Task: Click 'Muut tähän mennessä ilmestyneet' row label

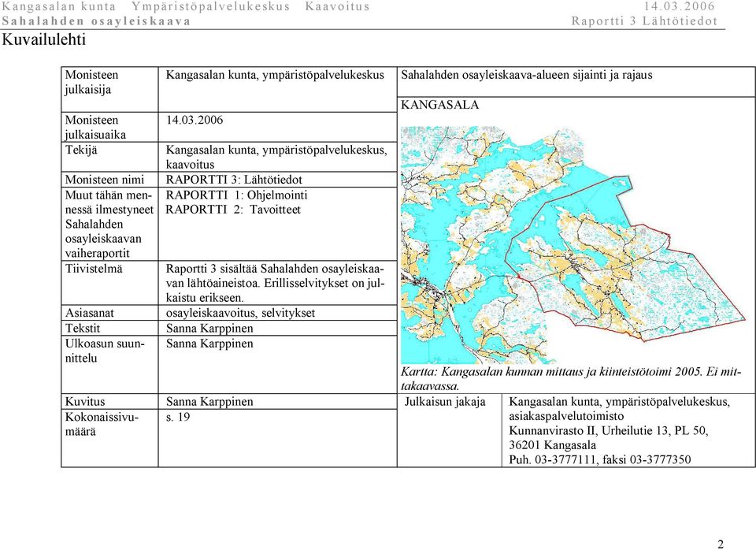Action: 109,224
